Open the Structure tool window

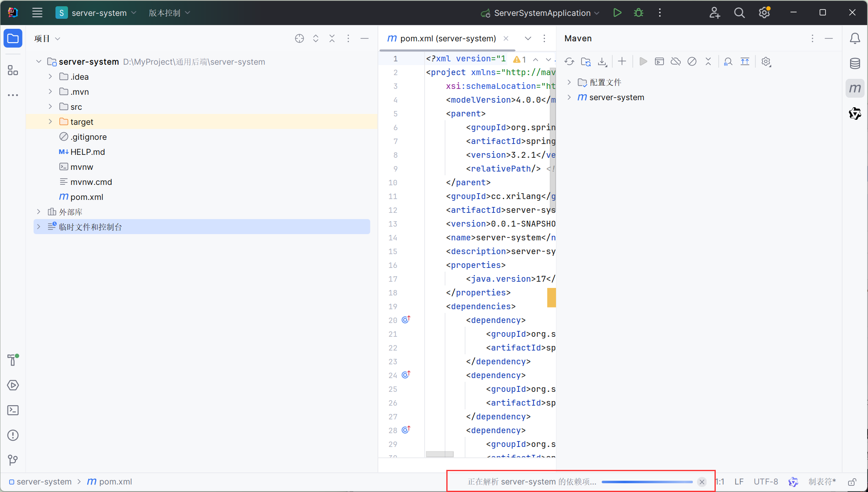coord(13,70)
